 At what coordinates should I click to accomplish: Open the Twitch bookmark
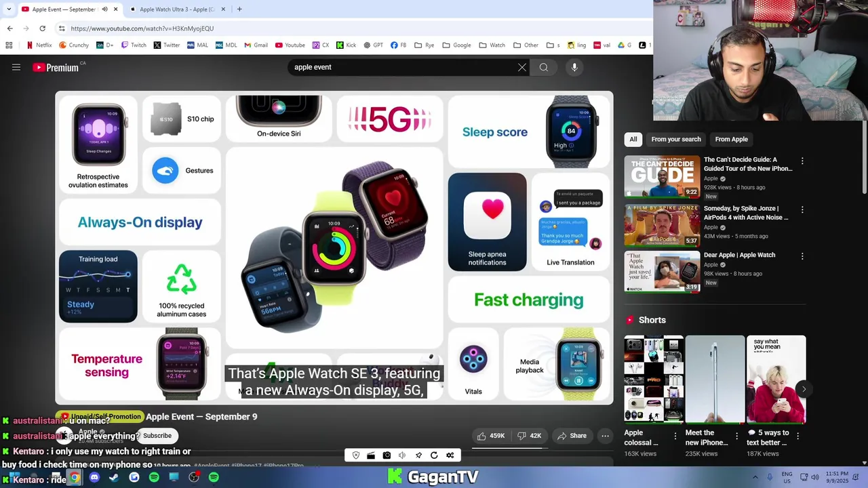click(x=133, y=45)
